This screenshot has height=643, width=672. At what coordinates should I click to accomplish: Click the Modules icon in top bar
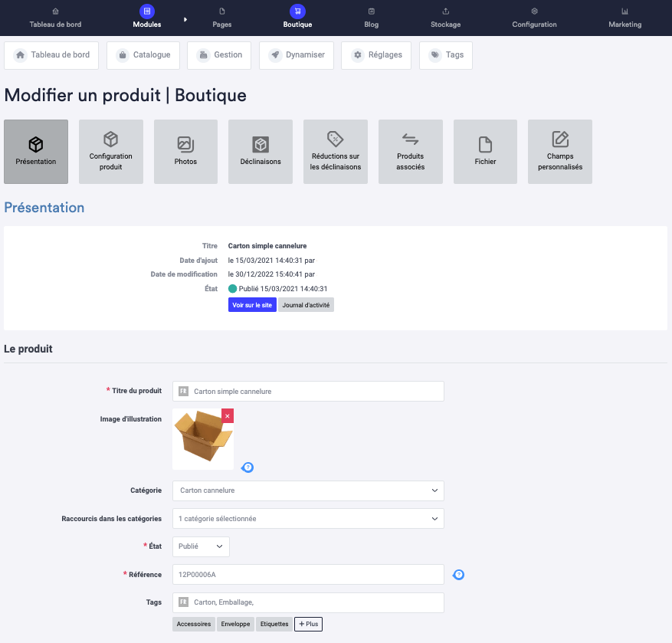[147, 11]
